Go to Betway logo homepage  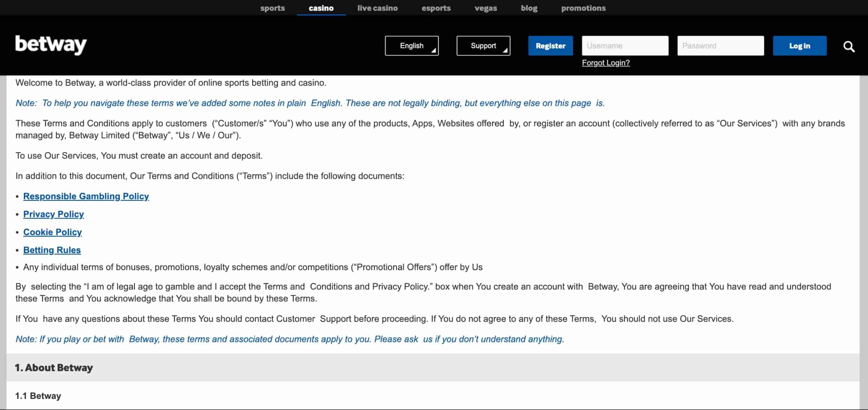click(x=51, y=45)
